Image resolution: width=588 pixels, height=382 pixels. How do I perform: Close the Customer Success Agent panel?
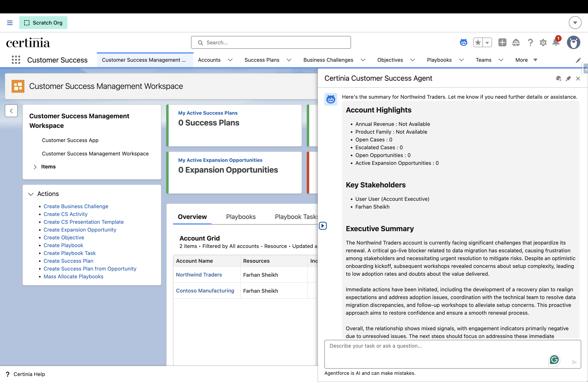pyautogui.click(x=578, y=79)
